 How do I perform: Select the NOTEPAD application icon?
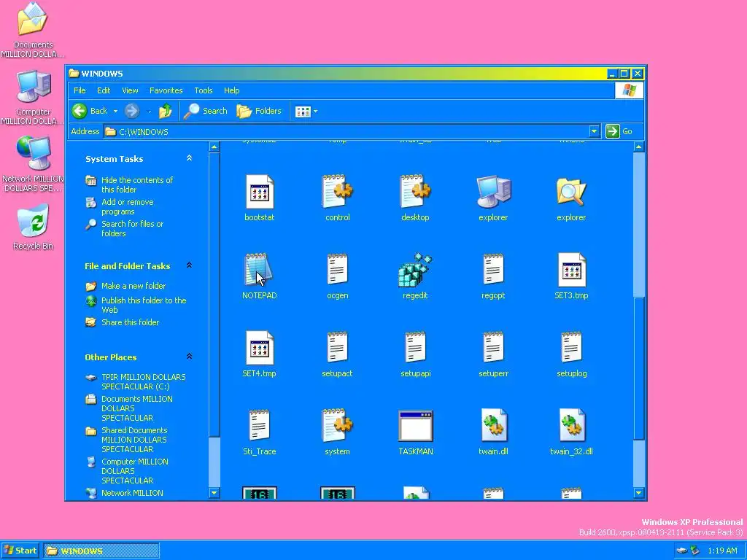tap(259, 270)
